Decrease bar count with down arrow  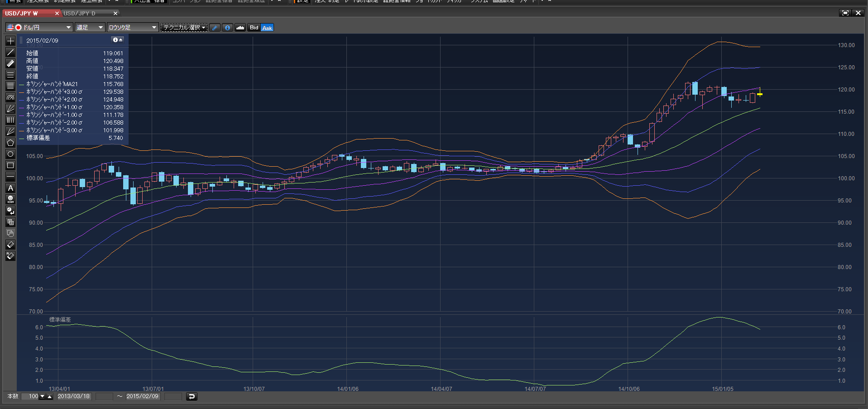click(43, 397)
